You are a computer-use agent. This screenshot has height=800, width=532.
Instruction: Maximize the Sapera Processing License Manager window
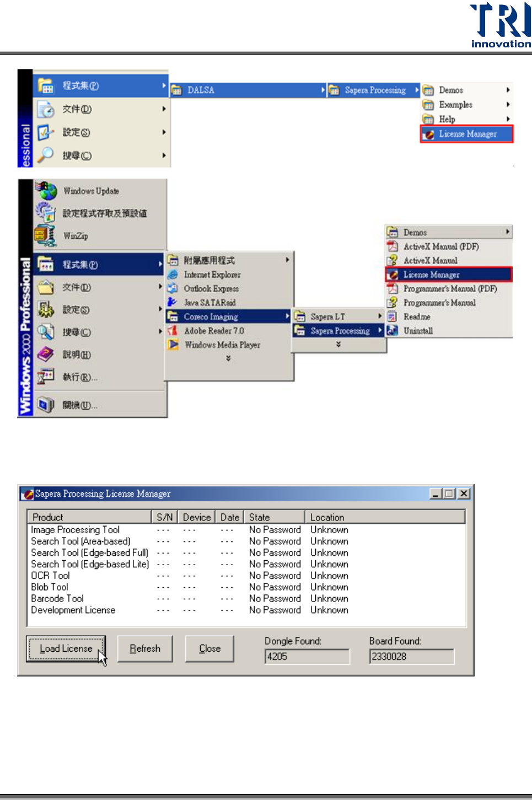pyautogui.click(x=449, y=494)
